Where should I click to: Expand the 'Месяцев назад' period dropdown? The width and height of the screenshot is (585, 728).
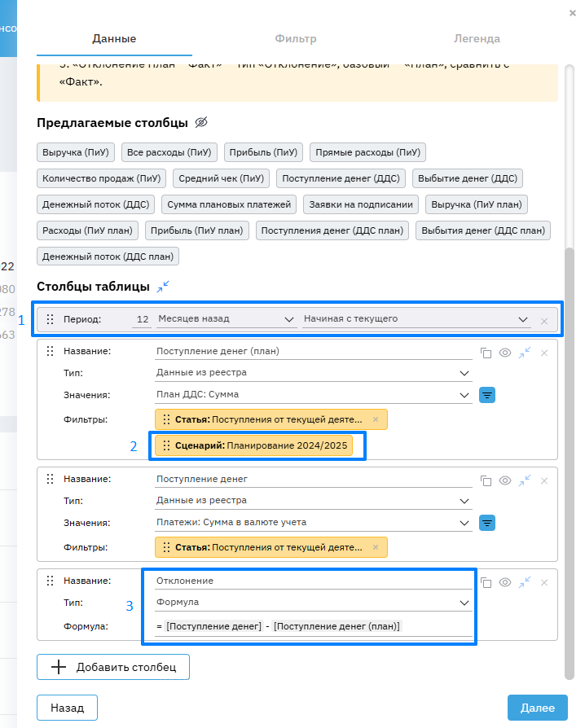click(226, 319)
